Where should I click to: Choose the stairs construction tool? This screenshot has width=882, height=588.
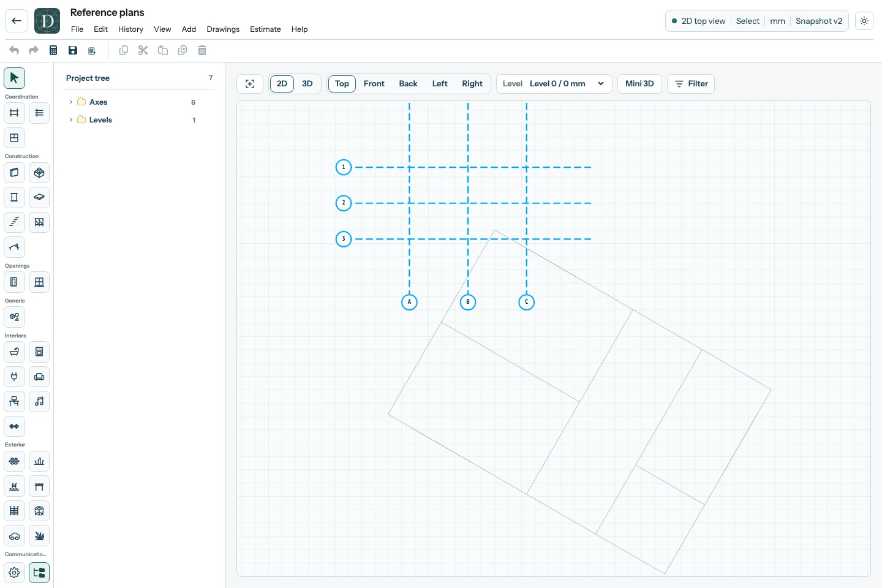pyautogui.click(x=14, y=222)
